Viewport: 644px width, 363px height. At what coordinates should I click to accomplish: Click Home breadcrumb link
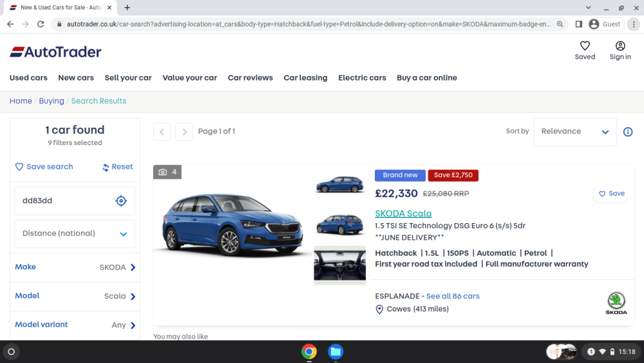21,101
